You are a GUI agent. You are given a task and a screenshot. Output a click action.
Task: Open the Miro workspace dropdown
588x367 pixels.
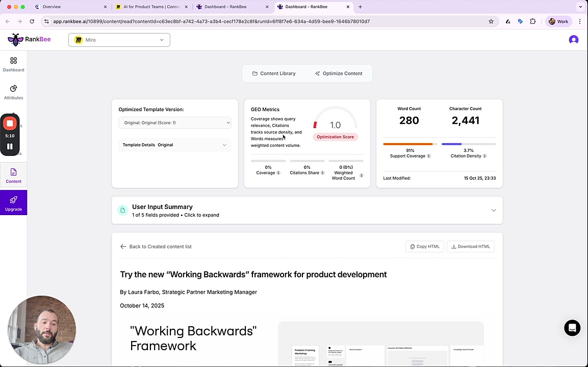[119, 40]
